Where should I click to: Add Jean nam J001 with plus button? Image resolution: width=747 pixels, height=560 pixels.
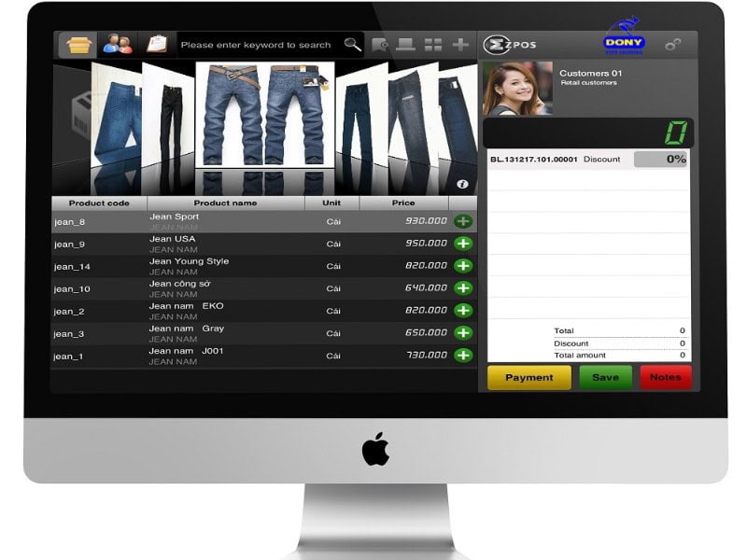pos(463,356)
